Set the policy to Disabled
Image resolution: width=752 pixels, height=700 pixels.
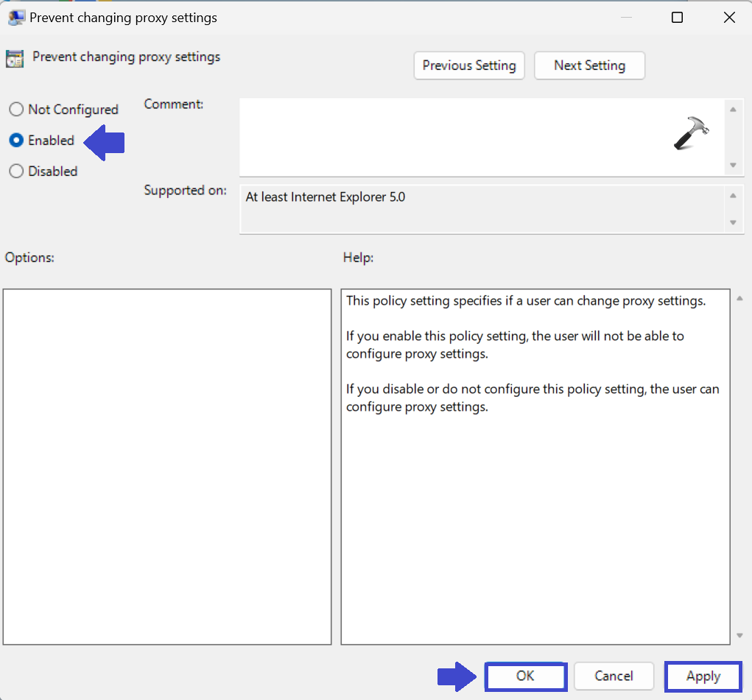click(16, 172)
